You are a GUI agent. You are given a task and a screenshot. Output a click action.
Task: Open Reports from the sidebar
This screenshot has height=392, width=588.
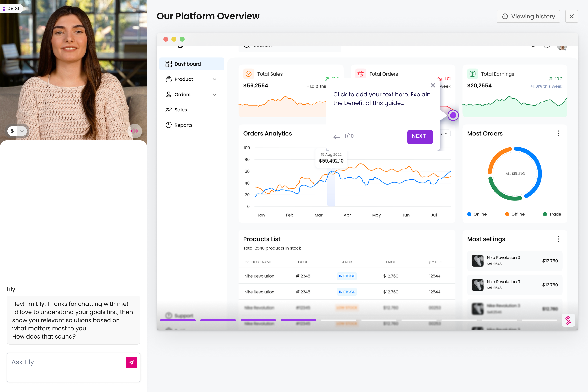point(183,125)
